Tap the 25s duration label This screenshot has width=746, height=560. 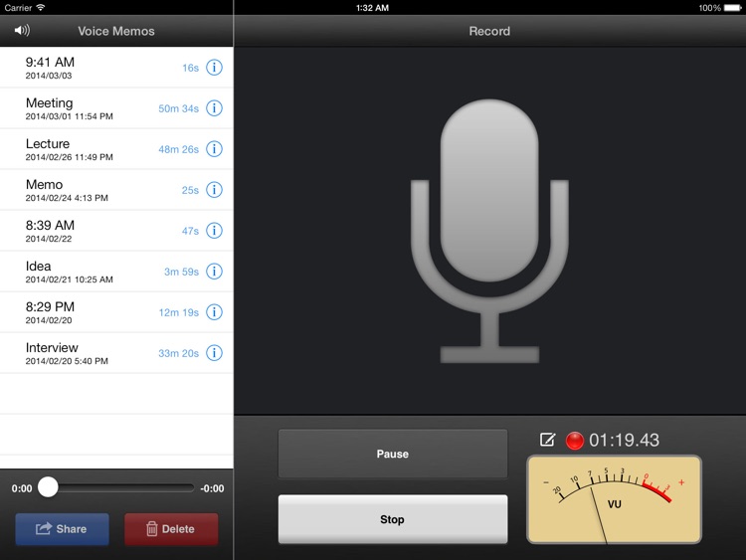click(x=190, y=190)
